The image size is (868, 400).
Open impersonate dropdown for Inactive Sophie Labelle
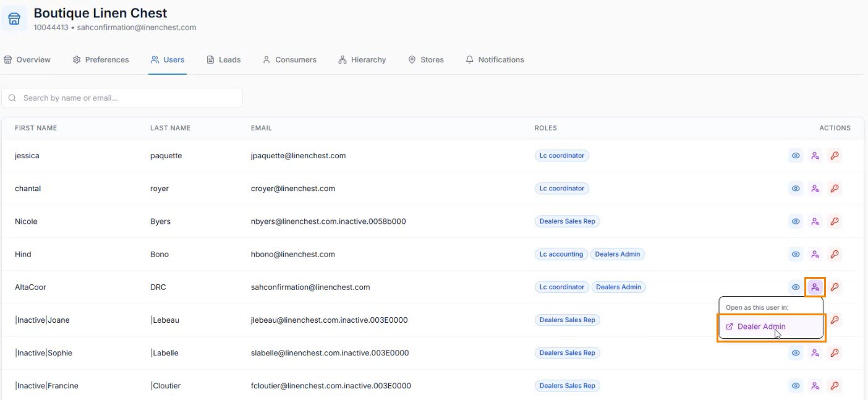pos(815,353)
